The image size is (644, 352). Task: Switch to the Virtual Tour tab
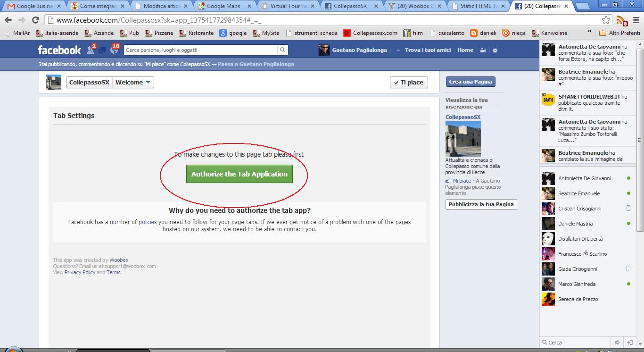tap(287, 6)
